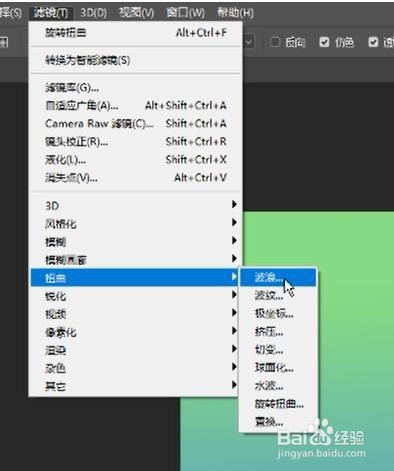Uncheck the 仿色 checkbox

[x=324, y=42]
